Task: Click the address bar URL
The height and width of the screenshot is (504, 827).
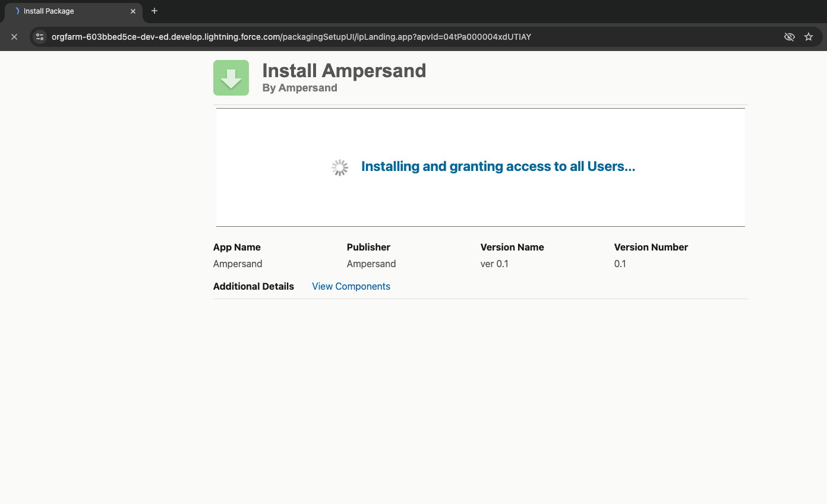Action: pyautogui.click(x=291, y=37)
